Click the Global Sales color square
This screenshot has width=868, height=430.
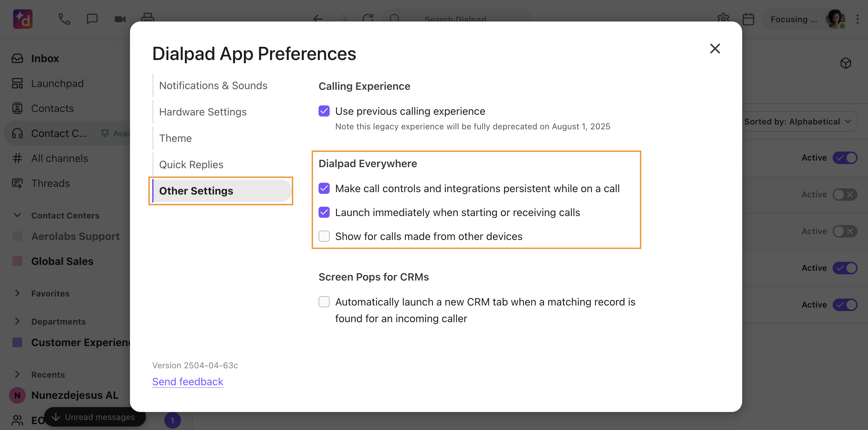click(x=17, y=261)
